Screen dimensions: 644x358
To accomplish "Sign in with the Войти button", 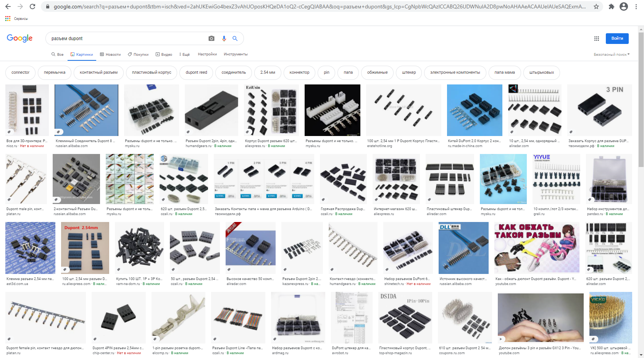I will click(617, 38).
